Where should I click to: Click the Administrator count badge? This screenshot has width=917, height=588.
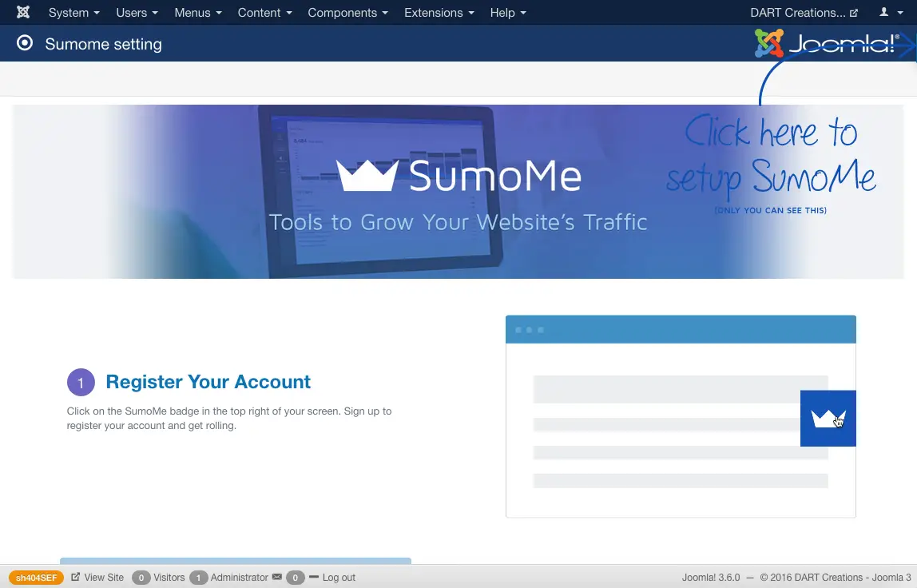(198, 578)
